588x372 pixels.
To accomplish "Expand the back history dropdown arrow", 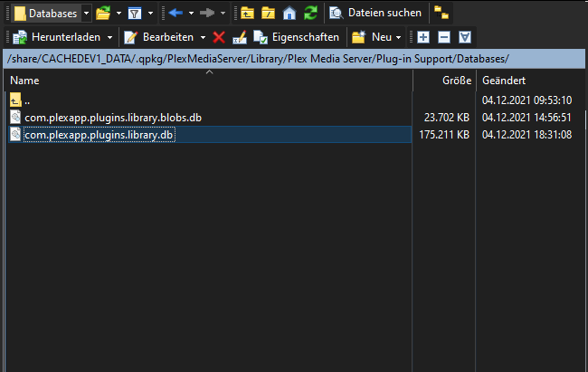I will pos(191,14).
